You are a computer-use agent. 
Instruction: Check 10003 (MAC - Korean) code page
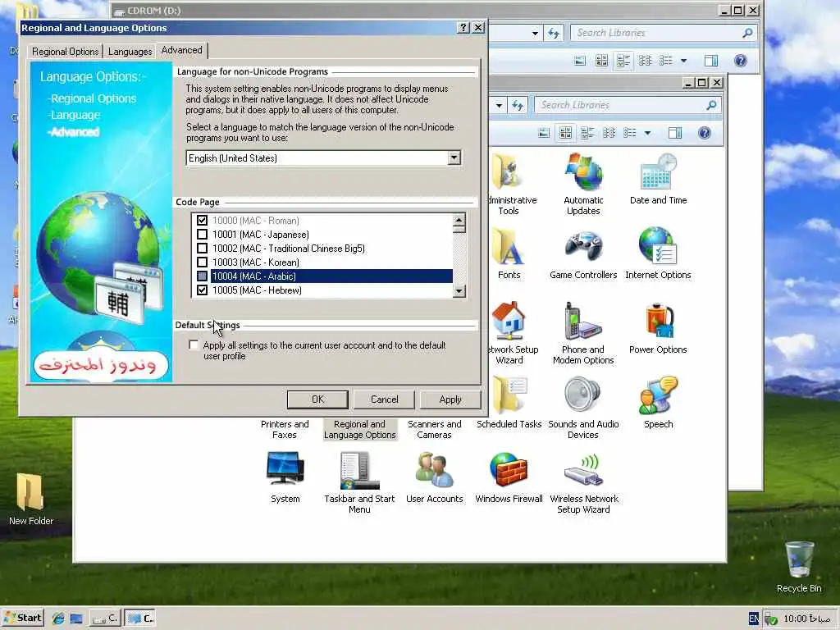click(202, 262)
